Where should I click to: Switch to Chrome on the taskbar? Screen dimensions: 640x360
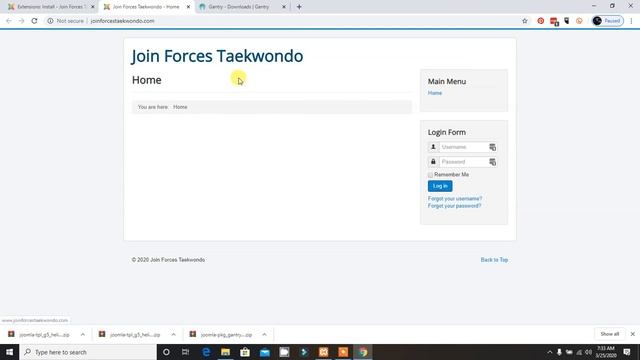363,352
